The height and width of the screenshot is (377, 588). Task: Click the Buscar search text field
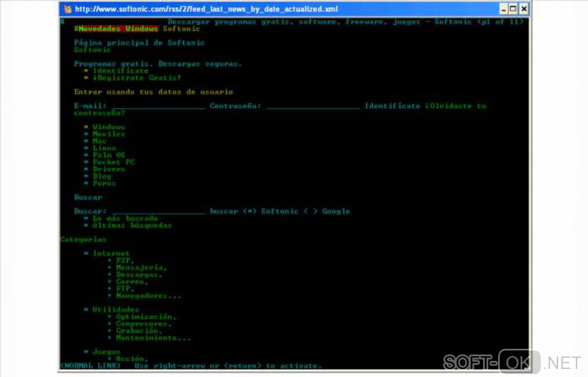coord(159,212)
